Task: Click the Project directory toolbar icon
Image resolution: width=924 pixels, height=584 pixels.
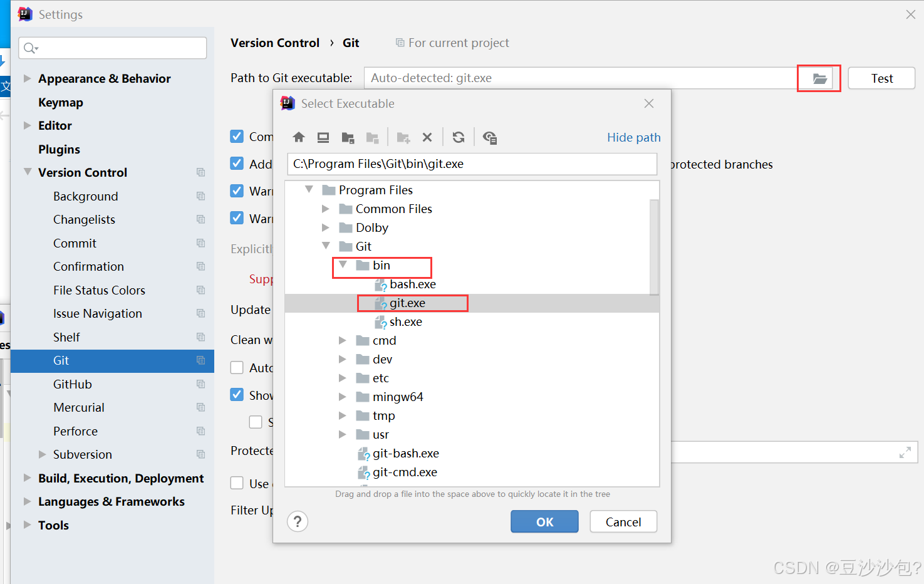Action: [348, 137]
